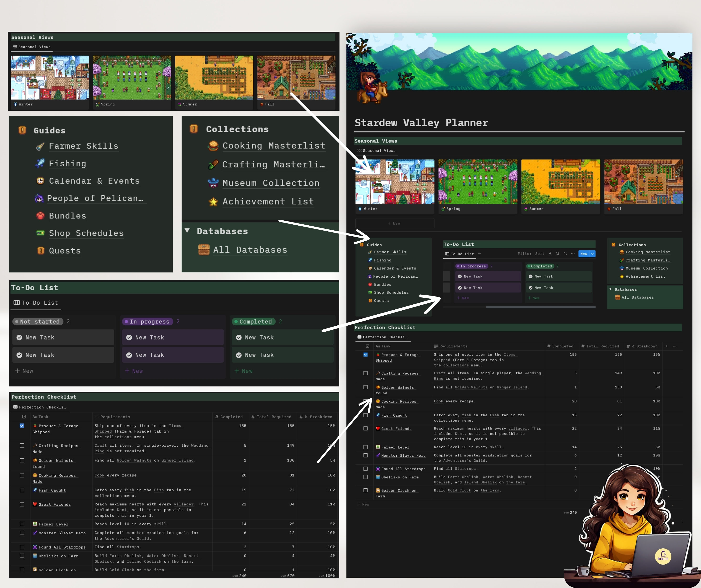This screenshot has width=701, height=588.
Task: Select the Seasonal Views tab in the enlarged panel
Action: coord(32,47)
